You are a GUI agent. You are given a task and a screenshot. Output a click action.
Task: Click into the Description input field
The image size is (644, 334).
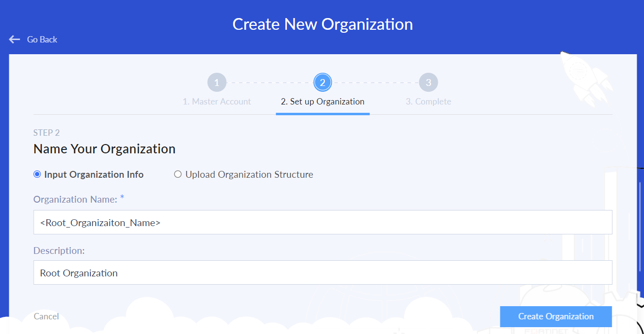click(x=322, y=273)
